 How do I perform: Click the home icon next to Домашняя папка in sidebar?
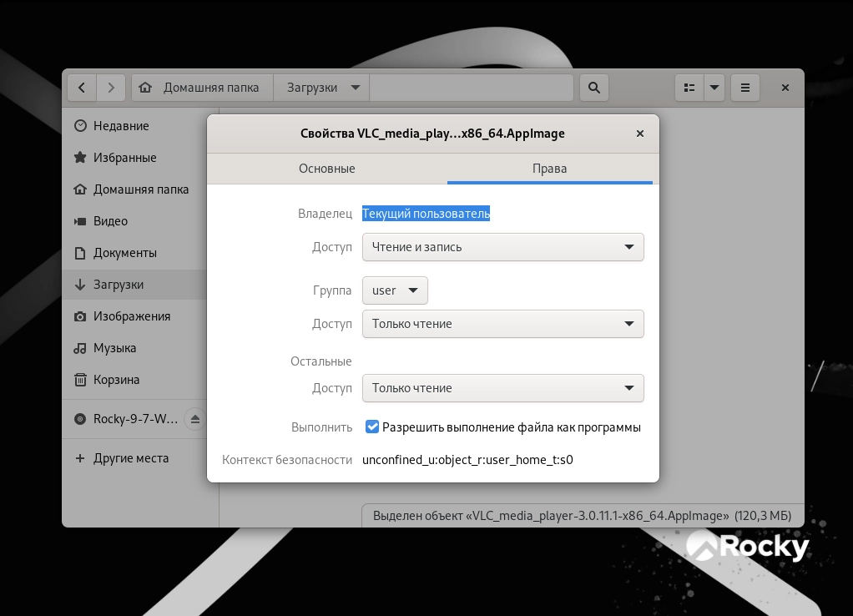click(x=80, y=189)
